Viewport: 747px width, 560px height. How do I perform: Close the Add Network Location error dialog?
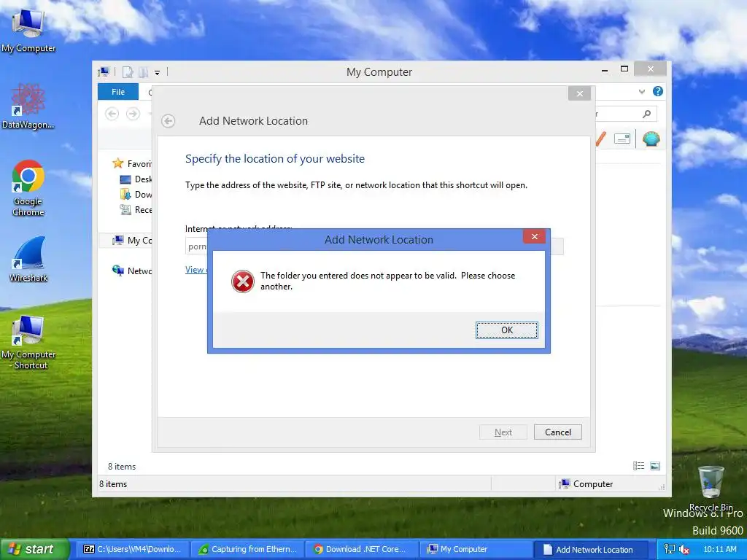tap(535, 237)
